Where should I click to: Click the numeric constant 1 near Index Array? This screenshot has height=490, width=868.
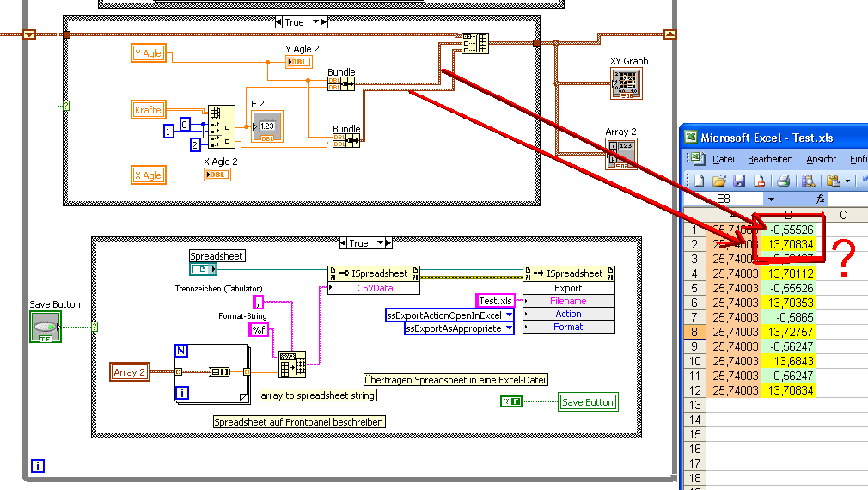coord(168,132)
